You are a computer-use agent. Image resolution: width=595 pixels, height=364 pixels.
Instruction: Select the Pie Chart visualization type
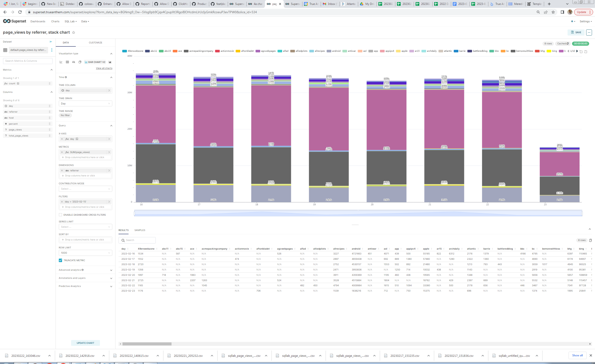click(x=80, y=62)
